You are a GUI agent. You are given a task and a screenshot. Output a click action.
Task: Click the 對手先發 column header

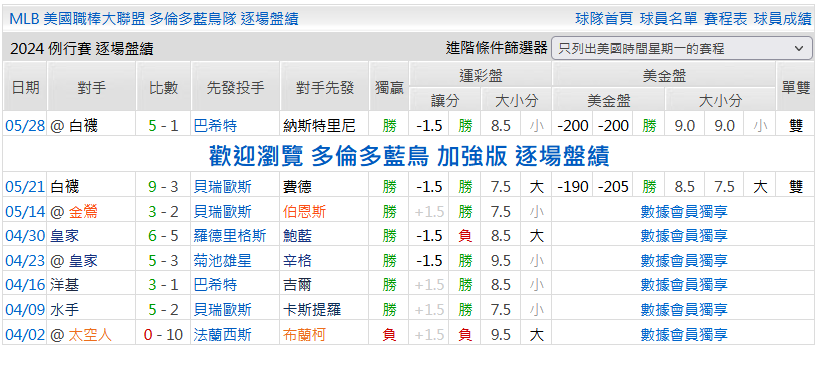point(324,87)
